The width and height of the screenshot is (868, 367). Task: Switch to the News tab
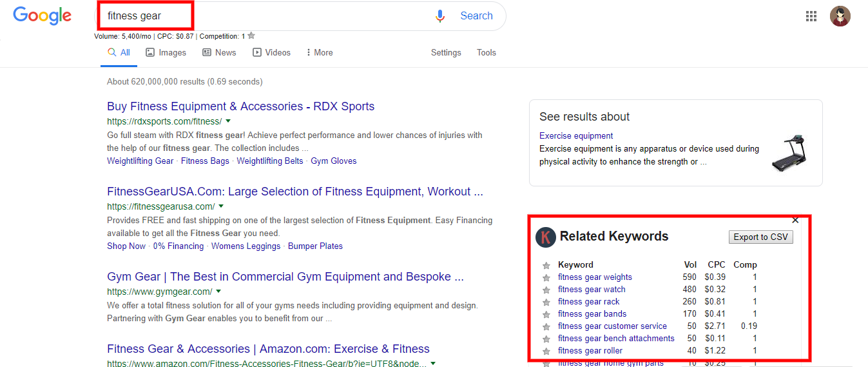(219, 53)
